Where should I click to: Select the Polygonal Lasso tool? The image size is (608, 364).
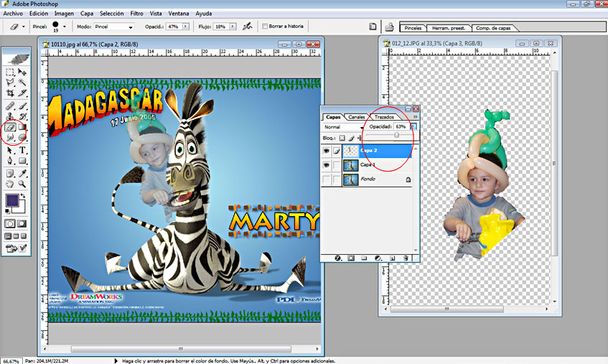pos(10,82)
